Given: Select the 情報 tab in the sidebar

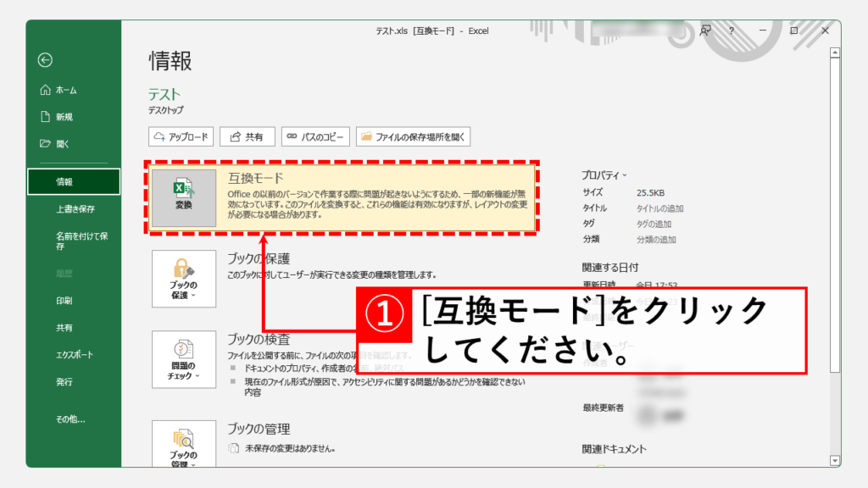Looking at the screenshot, I should tap(74, 181).
